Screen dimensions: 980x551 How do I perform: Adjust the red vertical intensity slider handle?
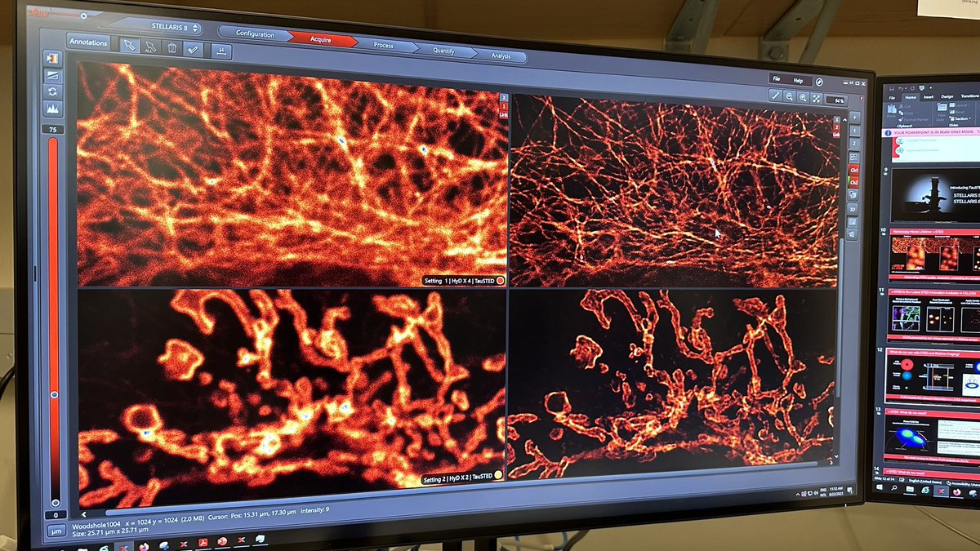[55, 394]
